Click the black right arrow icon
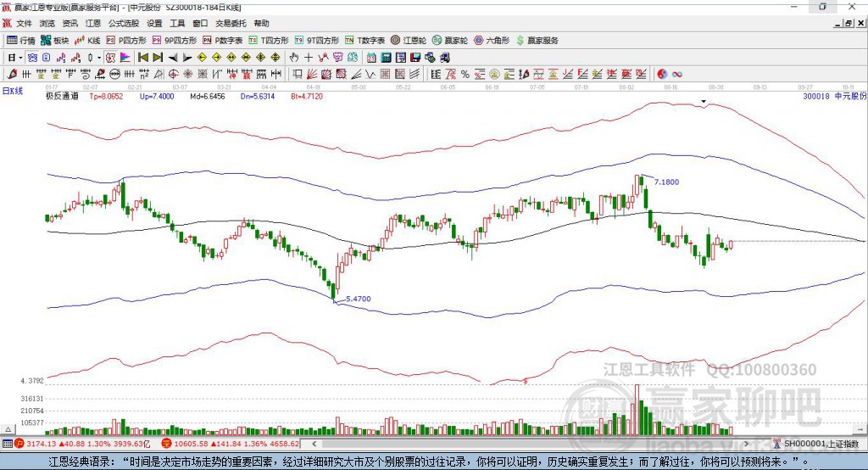Image resolution: width=868 pixels, height=470 pixels. point(187,58)
